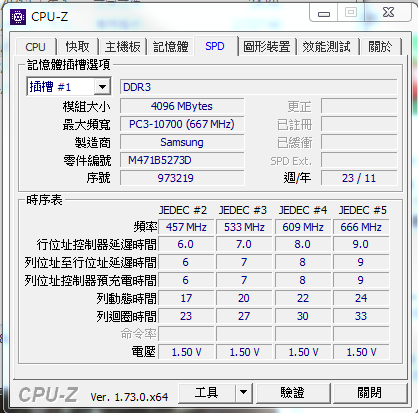Click the 457 MHz frequency cell

[x=186, y=227]
